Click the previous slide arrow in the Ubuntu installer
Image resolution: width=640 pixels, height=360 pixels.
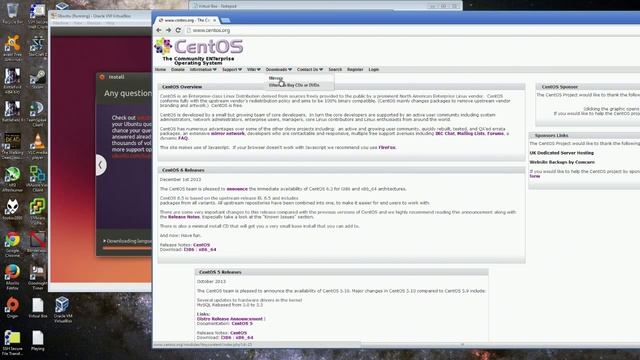pyautogui.click(x=100, y=165)
